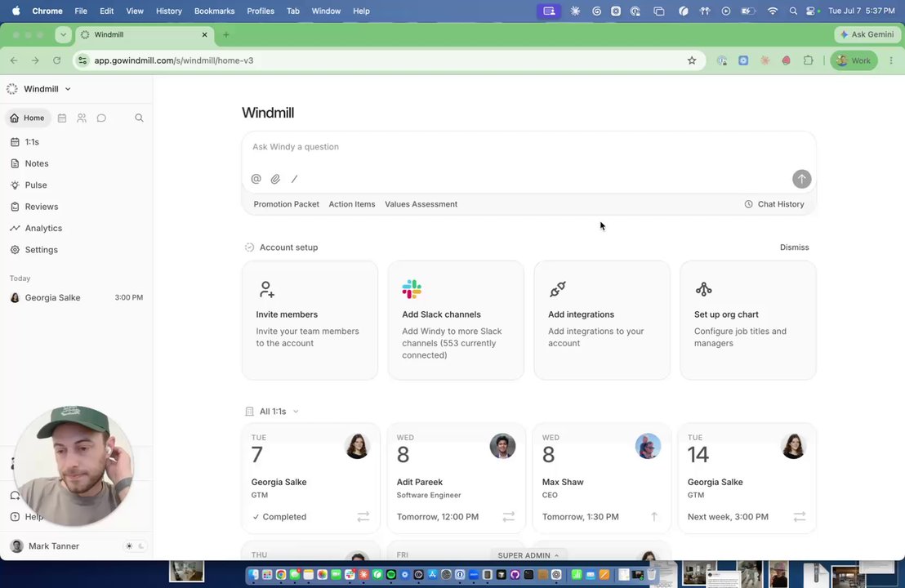Open Georgia Salke 3:00 PM meeting in sidebar
This screenshot has height=588, width=905.
pyautogui.click(x=76, y=298)
